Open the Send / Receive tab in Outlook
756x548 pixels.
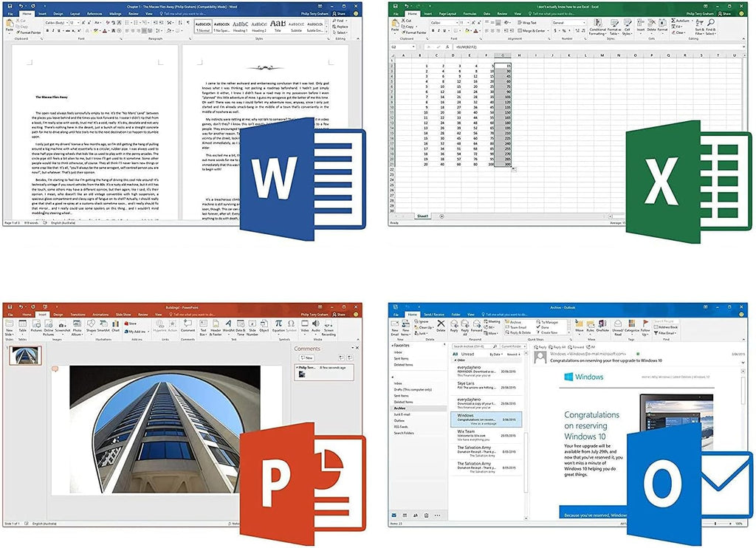tap(434, 314)
